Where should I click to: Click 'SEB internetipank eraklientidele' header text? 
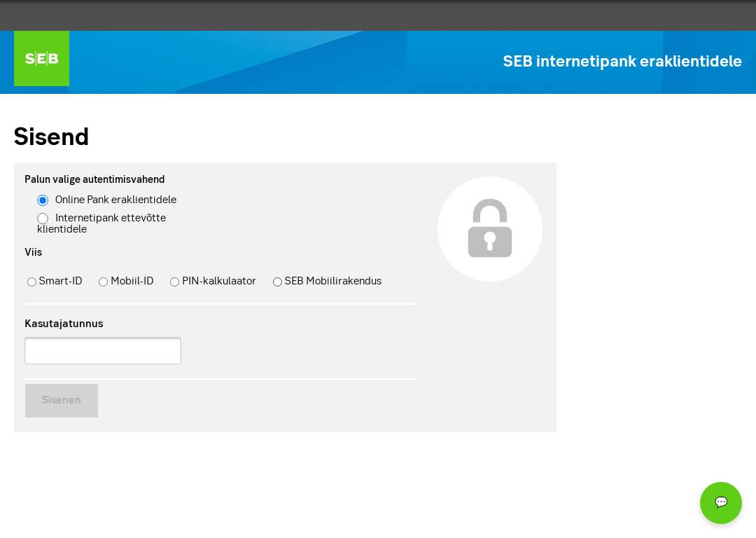[x=622, y=61]
